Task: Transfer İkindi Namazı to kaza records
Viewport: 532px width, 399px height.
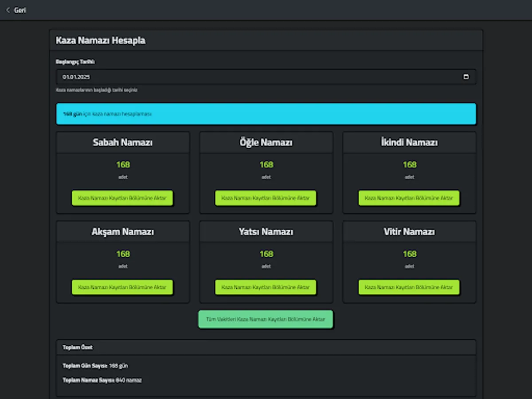Action: click(x=409, y=198)
